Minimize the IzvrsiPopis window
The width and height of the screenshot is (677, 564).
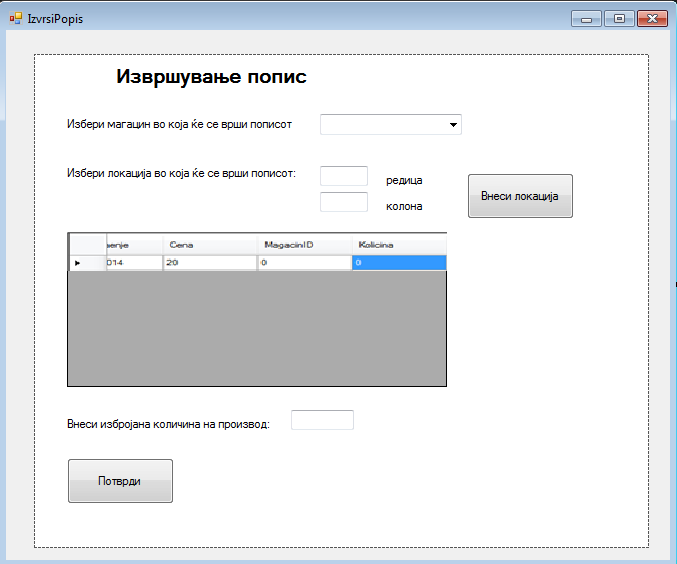click(585, 19)
